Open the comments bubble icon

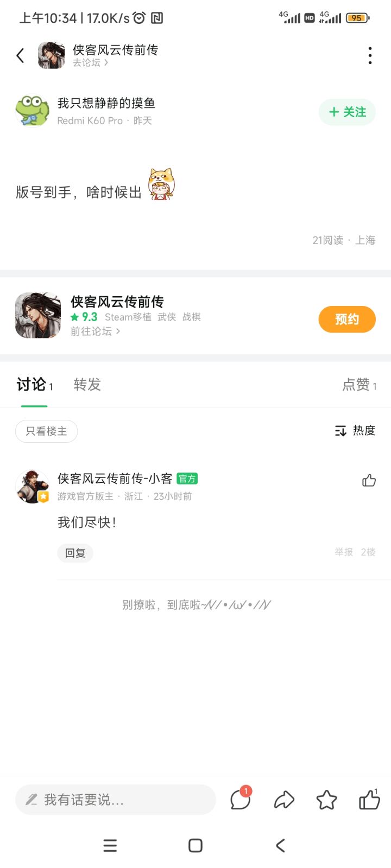pyautogui.click(x=240, y=800)
